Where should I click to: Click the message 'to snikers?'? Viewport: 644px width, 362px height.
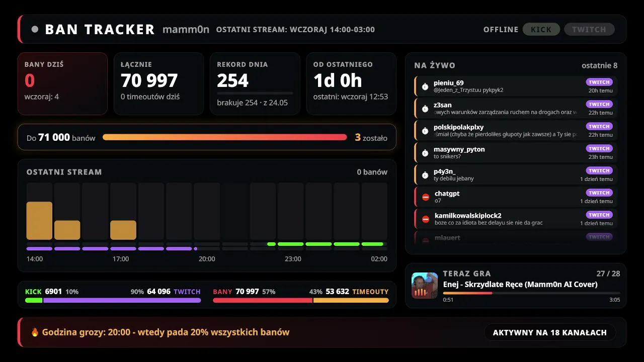(x=447, y=156)
